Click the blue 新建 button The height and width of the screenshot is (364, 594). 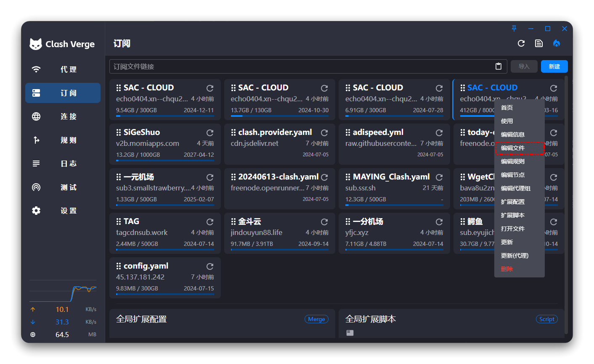554,66
